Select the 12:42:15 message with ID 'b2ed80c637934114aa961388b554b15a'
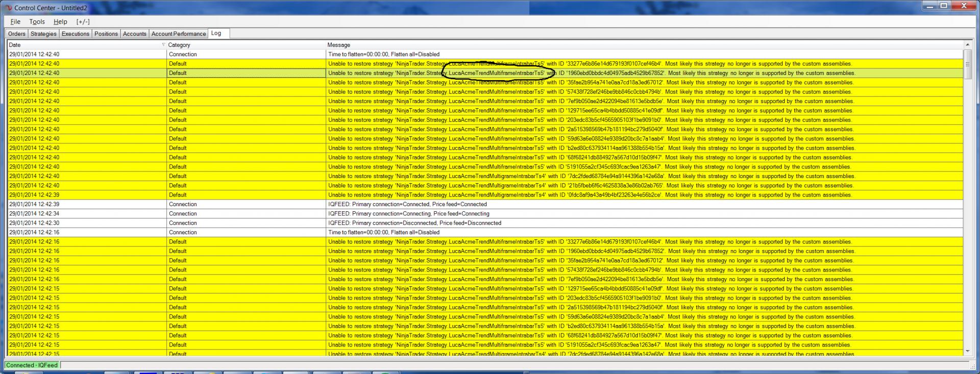The width and height of the screenshot is (980, 374). pyautogui.click(x=644, y=326)
